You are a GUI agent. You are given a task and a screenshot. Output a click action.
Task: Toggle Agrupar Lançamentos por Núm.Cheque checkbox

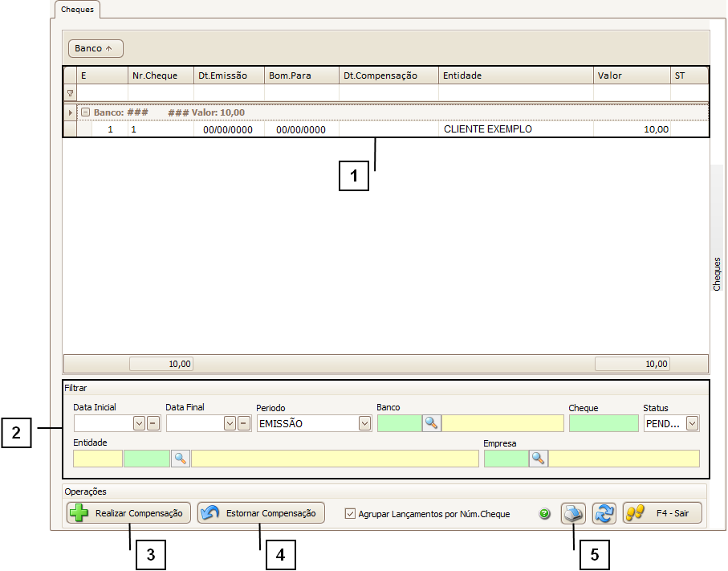350,514
